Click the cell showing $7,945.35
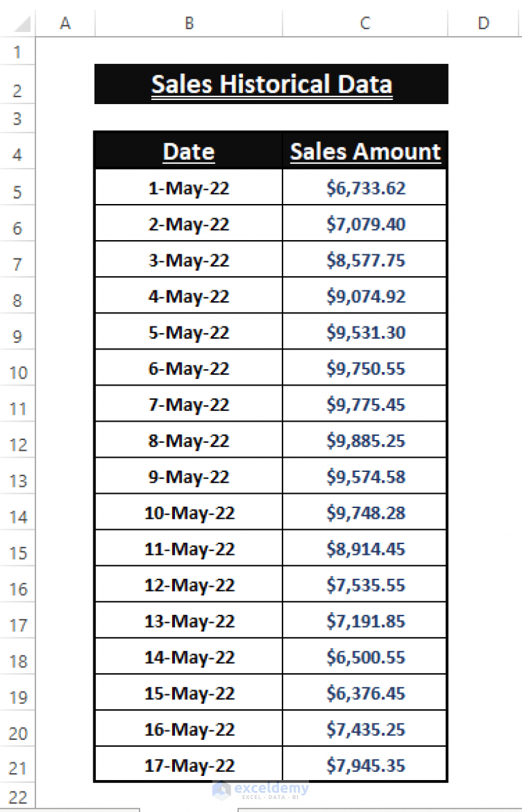Image resolution: width=522 pixels, height=812 pixels. pos(365,764)
